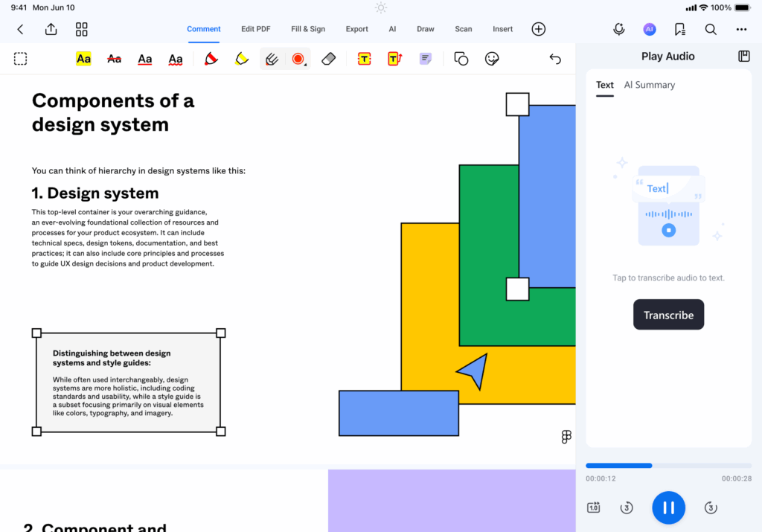Open the three-dot more options menu
The image size is (762, 532).
pos(740,29)
